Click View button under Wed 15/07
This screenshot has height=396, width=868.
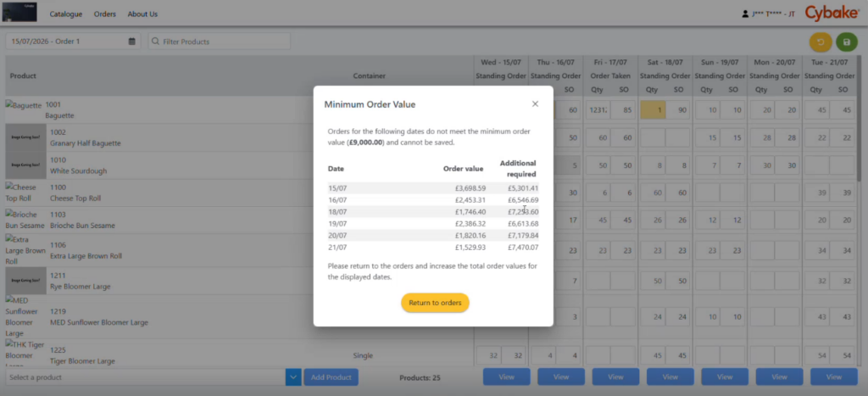[507, 377]
